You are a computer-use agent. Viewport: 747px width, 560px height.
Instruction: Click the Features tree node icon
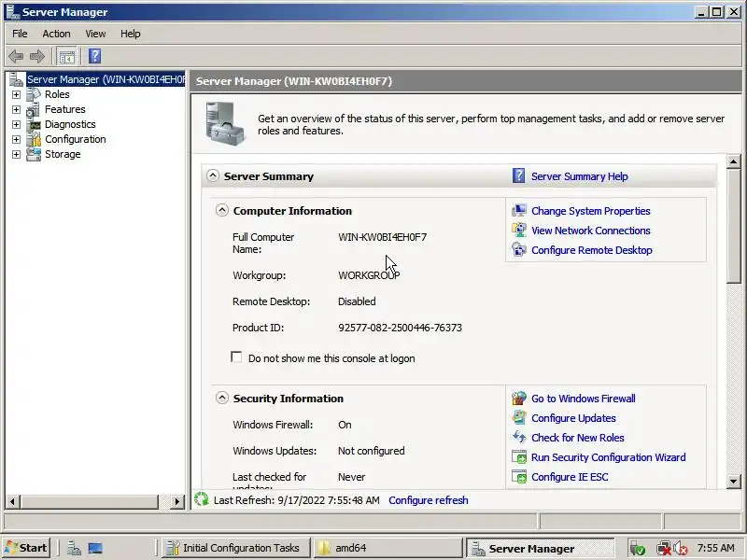click(34, 109)
